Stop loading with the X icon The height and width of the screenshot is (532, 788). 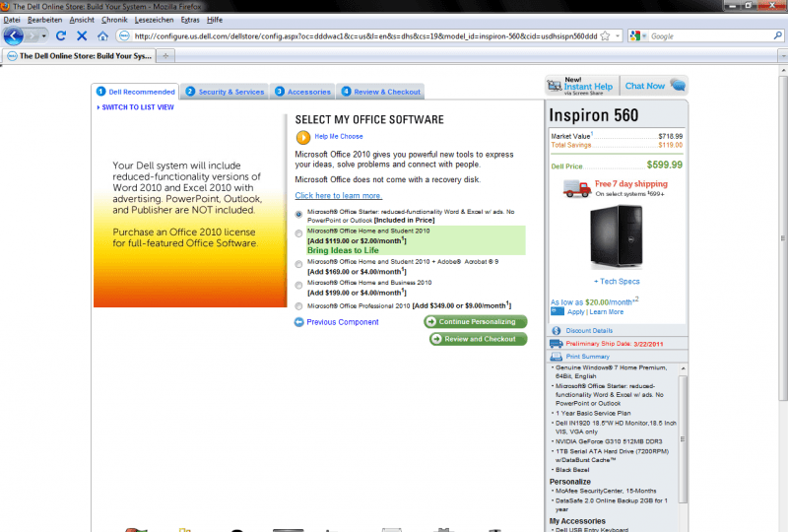coord(82,35)
